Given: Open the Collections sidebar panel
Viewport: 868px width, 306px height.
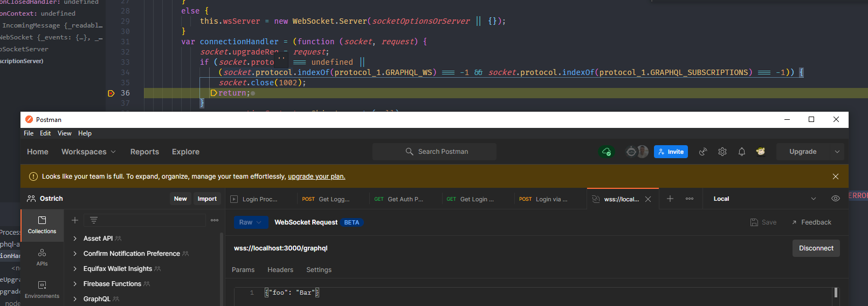Looking at the screenshot, I should [42, 225].
